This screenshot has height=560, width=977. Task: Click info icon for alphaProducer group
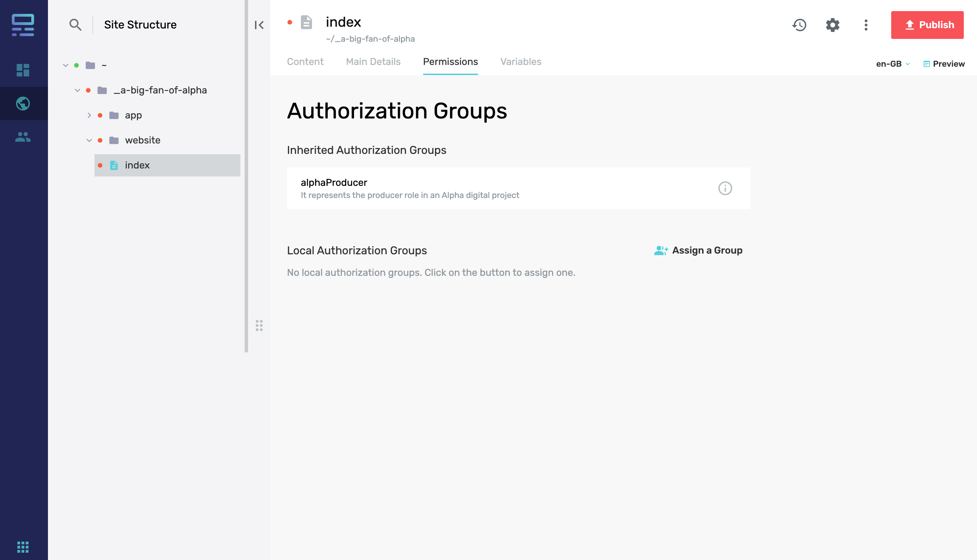(725, 188)
